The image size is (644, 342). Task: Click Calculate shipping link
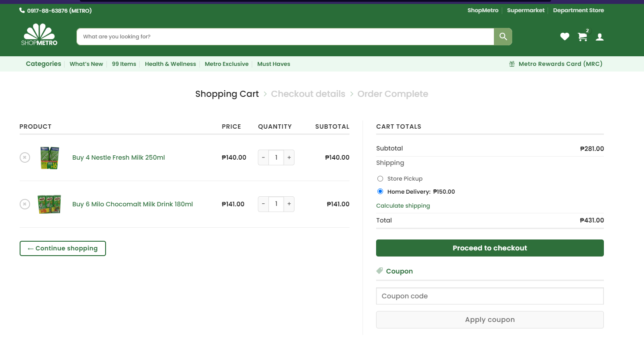pyautogui.click(x=403, y=205)
